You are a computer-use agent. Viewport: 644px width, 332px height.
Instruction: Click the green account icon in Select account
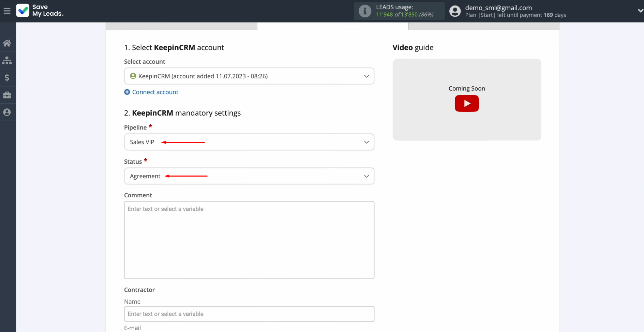tap(133, 76)
